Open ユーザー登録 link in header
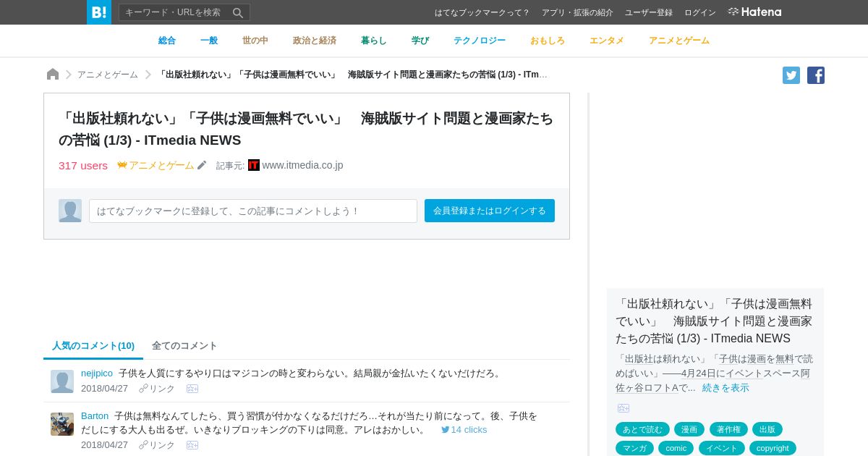Image resolution: width=868 pixels, height=456 pixels. [x=649, y=12]
